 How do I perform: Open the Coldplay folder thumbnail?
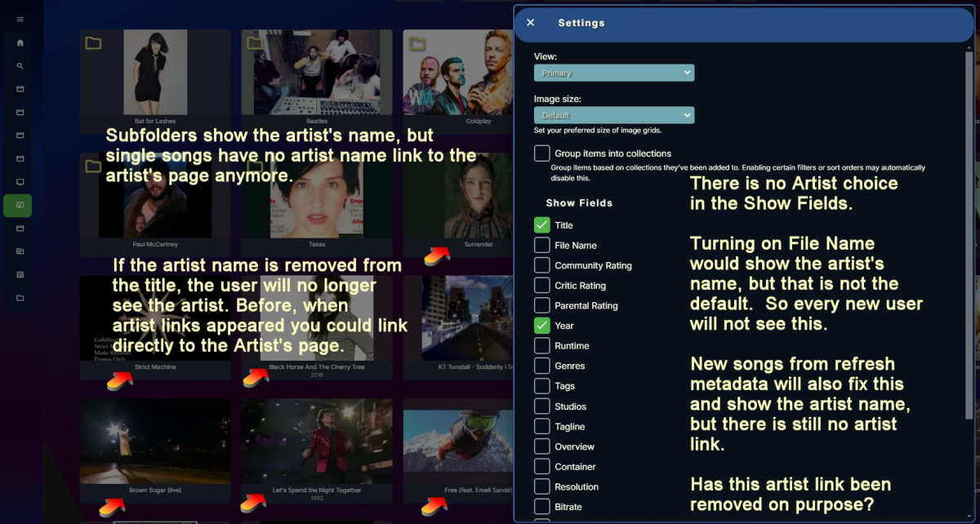click(x=457, y=72)
